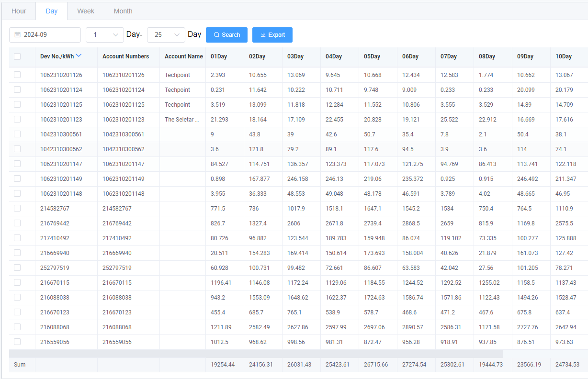Check the box for device 216769442
This screenshot has height=379, width=588.
click(x=17, y=223)
